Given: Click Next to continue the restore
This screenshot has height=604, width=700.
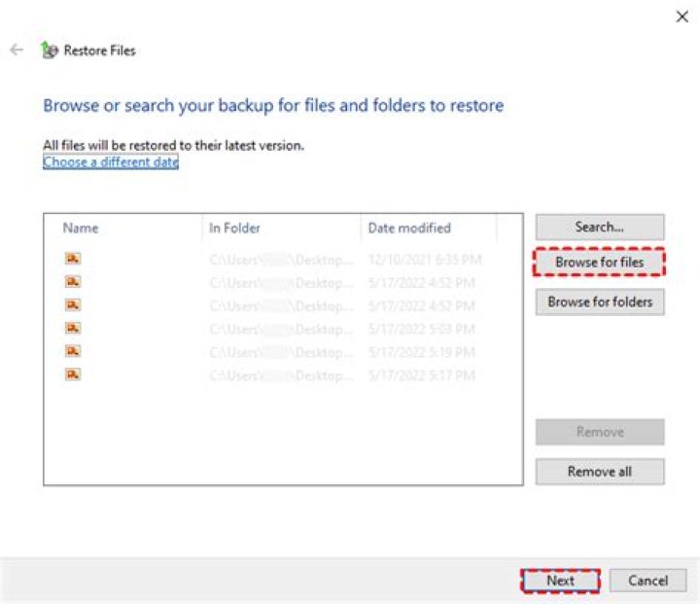Looking at the screenshot, I should pyautogui.click(x=560, y=581).
